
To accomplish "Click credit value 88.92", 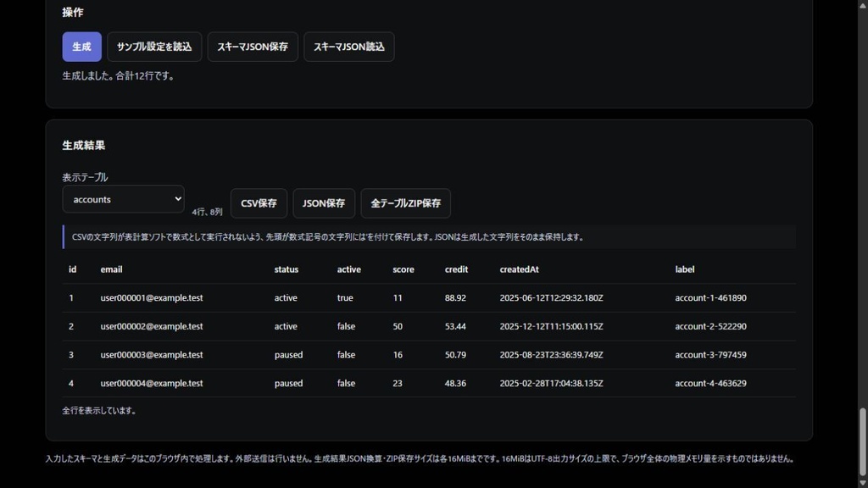I will (455, 297).
